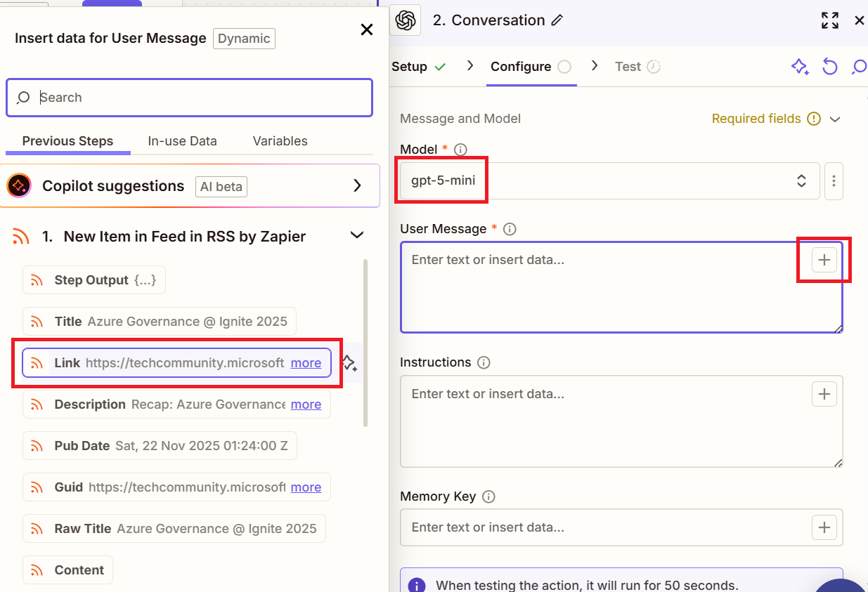Insert the Raw Title data pill
Image resolution: width=868 pixels, height=592 pixels.
coord(174,529)
